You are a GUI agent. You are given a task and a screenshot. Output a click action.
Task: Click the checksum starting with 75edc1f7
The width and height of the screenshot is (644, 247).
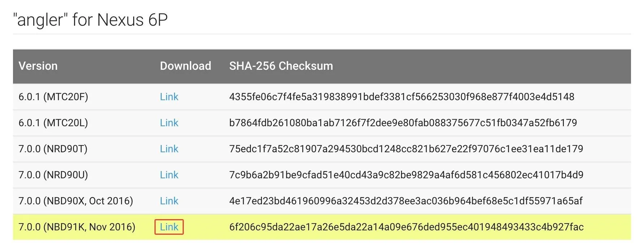tap(406, 149)
